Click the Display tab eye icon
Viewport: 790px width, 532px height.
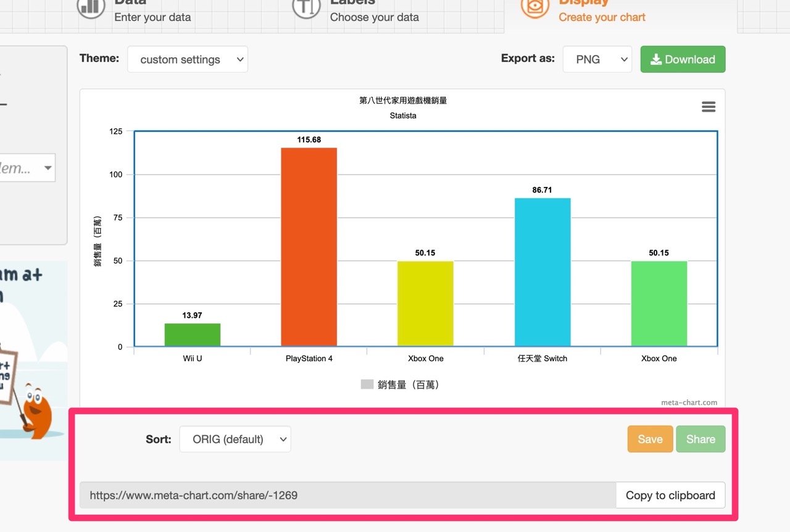pos(535,6)
